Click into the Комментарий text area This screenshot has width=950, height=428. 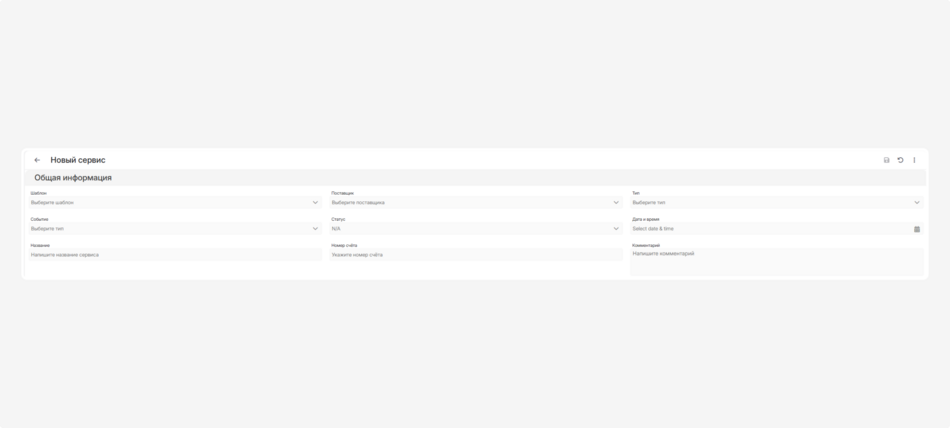(x=775, y=261)
